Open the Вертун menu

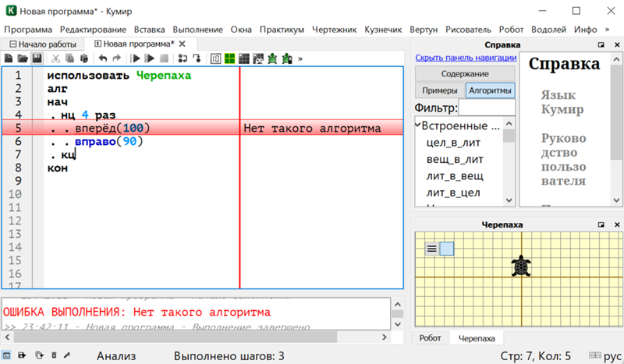click(424, 30)
